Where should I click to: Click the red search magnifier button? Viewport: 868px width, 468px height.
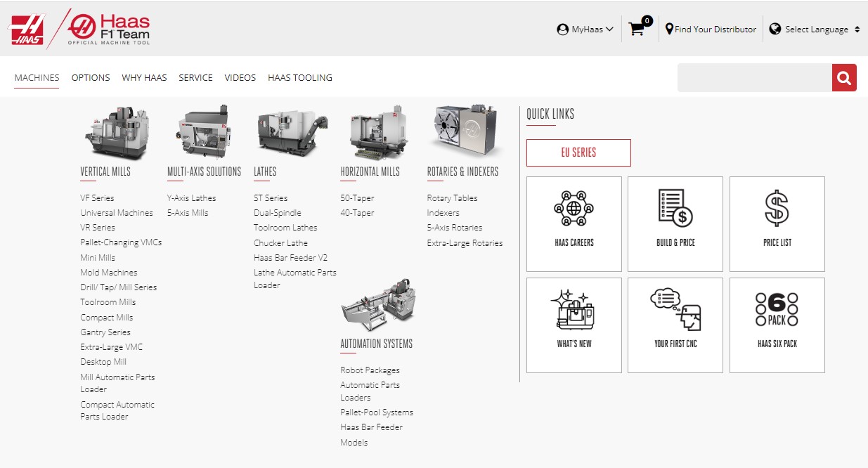(x=844, y=78)
